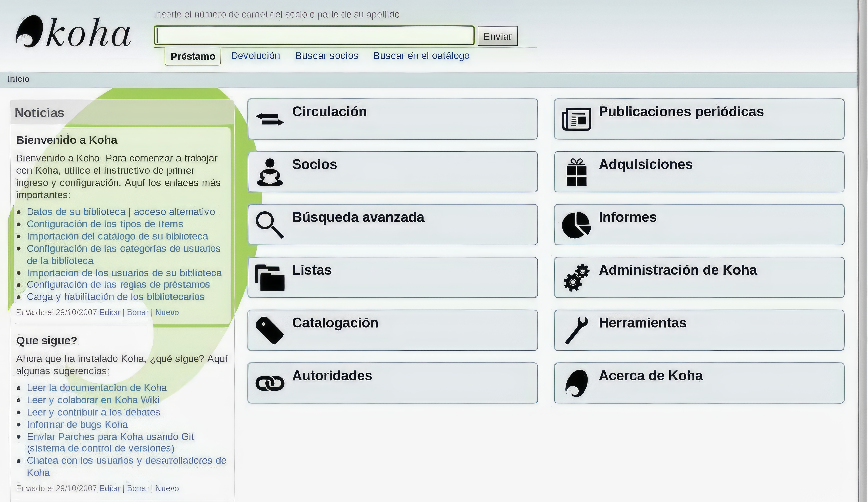Open the Datos de su biblioteca link

(76, 212)
